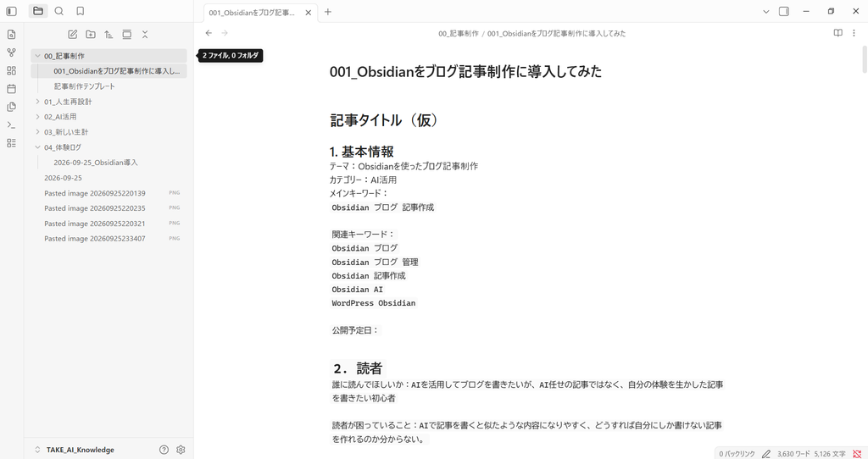This screenshot has width=868, height=459.
Task: Open canvas ribbon icon
Action: point(11,71)
